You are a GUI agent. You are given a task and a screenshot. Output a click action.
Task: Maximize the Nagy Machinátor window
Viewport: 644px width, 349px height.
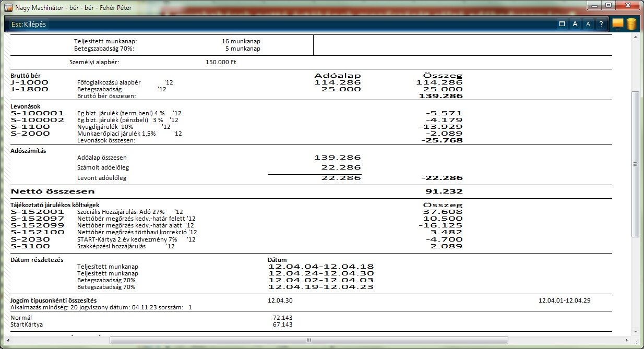click(x=608, y=5)
